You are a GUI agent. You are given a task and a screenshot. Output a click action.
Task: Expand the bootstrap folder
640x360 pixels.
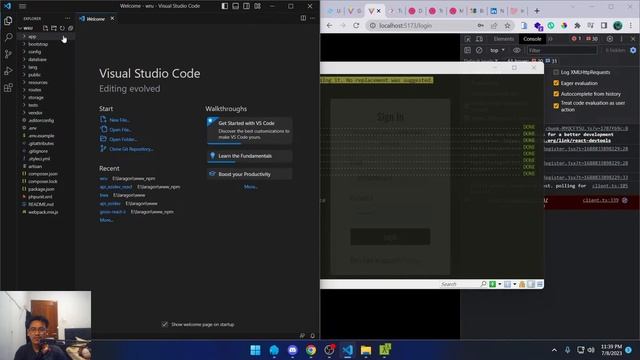(x=46, y=44)
